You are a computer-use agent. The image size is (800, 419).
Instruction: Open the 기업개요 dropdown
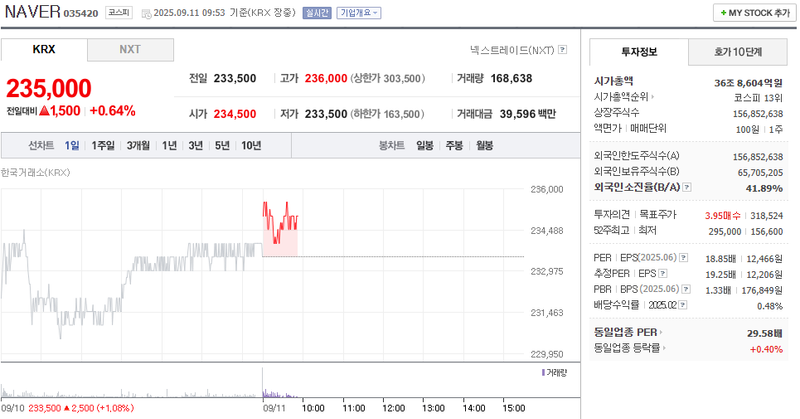359,13
